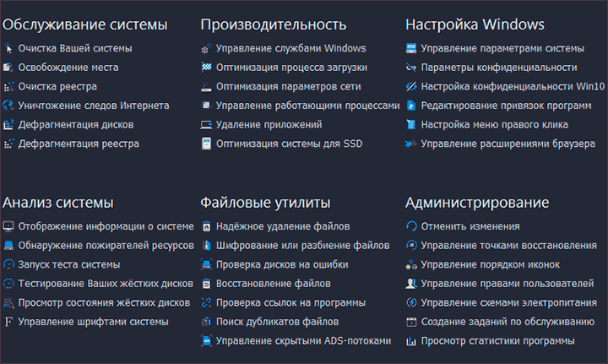Screen dimensions: 608x364
Task: Open Управление службами Windows
Action: point(290,48)
